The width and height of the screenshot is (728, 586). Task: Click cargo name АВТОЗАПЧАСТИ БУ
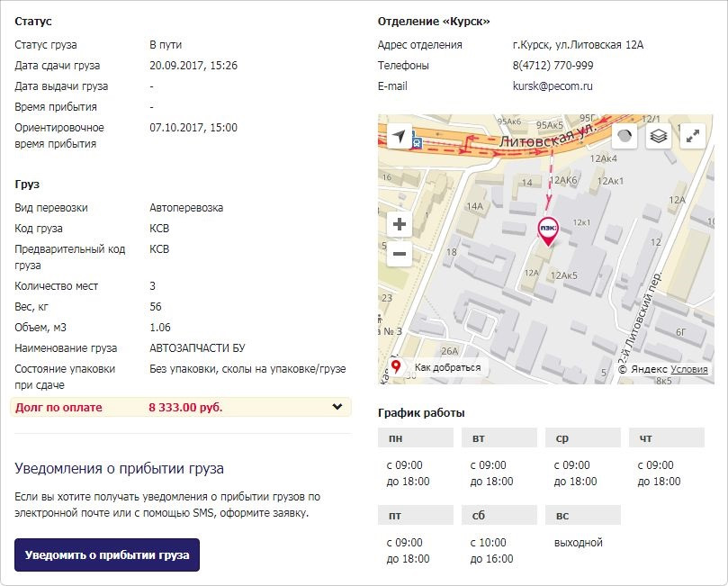(x=197, y=348)
